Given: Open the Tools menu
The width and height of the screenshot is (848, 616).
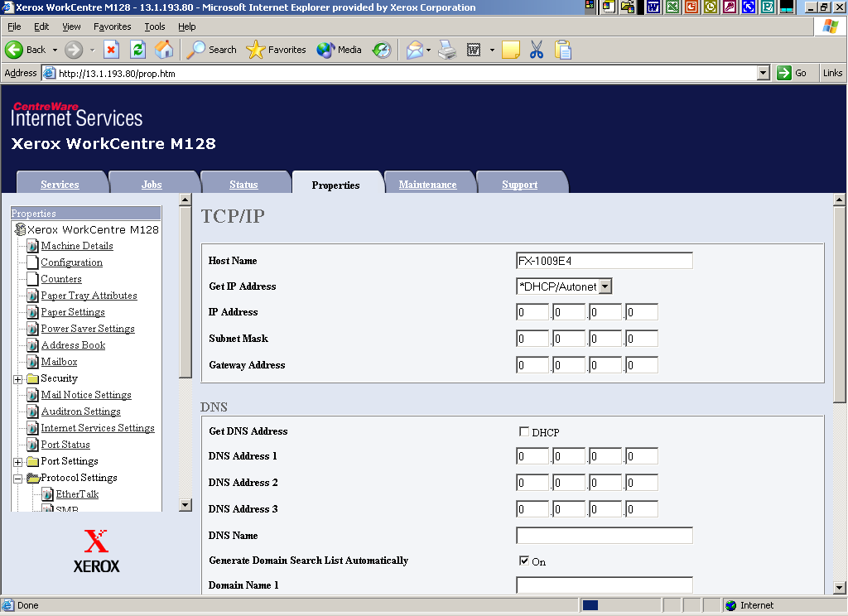Looking at the screenshot, I should (x=155, y=26).
